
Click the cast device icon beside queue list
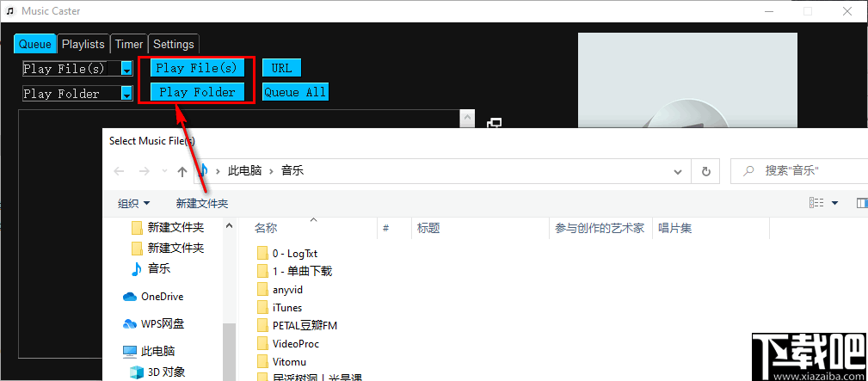point(495,123)
